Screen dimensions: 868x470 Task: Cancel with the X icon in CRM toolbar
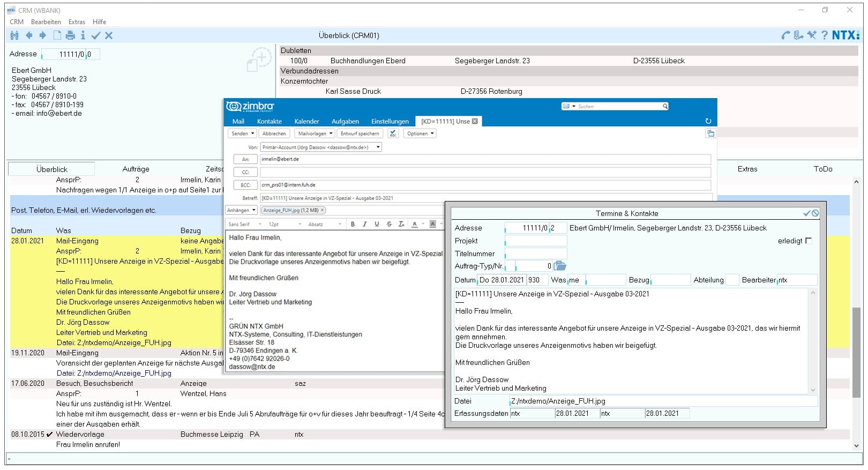(x=109, y=35)
